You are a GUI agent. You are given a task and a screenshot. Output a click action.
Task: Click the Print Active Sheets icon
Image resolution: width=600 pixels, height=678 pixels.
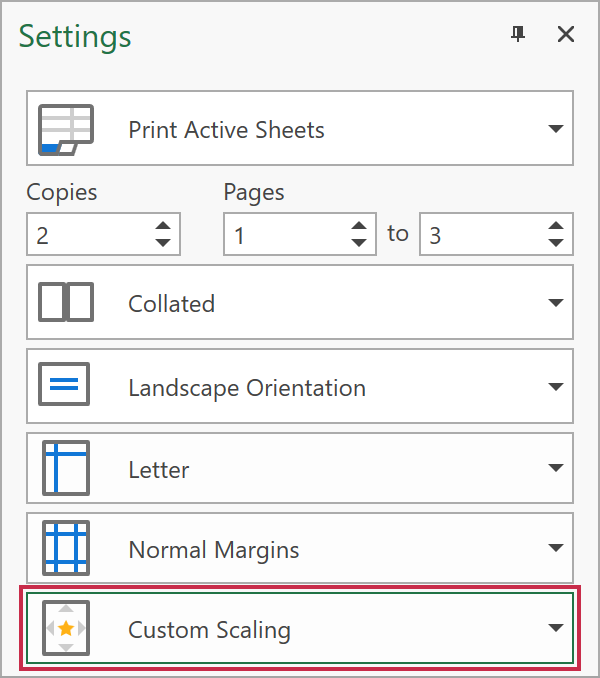(65, 130)
